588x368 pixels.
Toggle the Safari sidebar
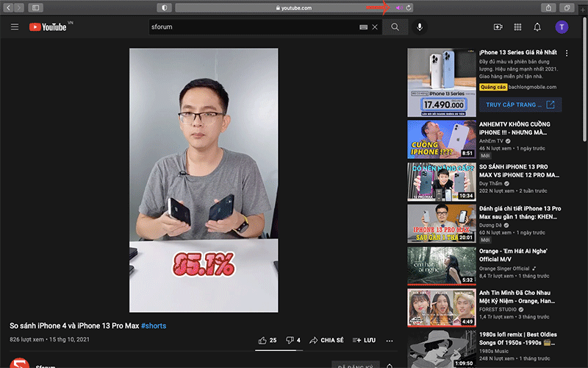(x=35, y=7)
